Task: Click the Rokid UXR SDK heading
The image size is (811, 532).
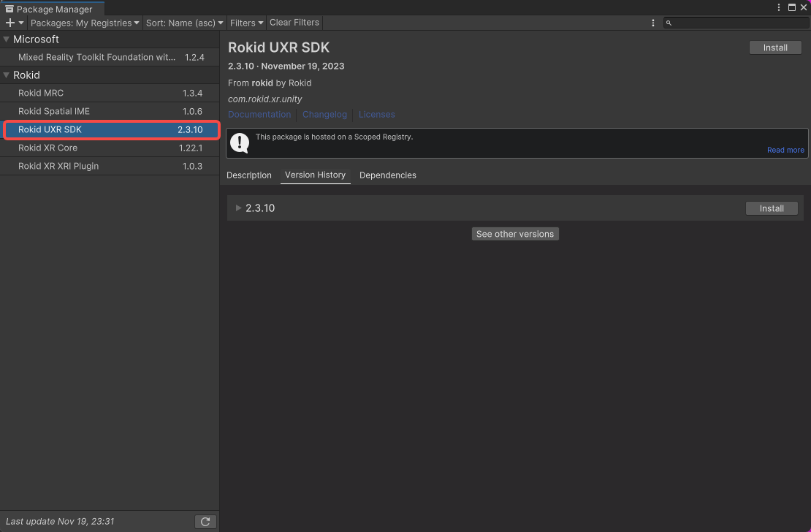Action: click(x=279, y=47)
